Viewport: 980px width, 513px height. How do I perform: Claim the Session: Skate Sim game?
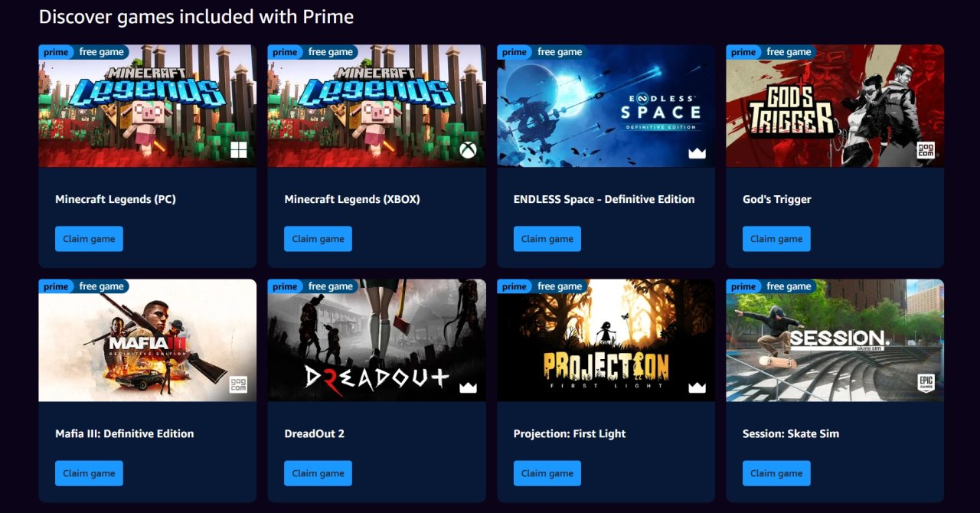click(x=776, y=473)
